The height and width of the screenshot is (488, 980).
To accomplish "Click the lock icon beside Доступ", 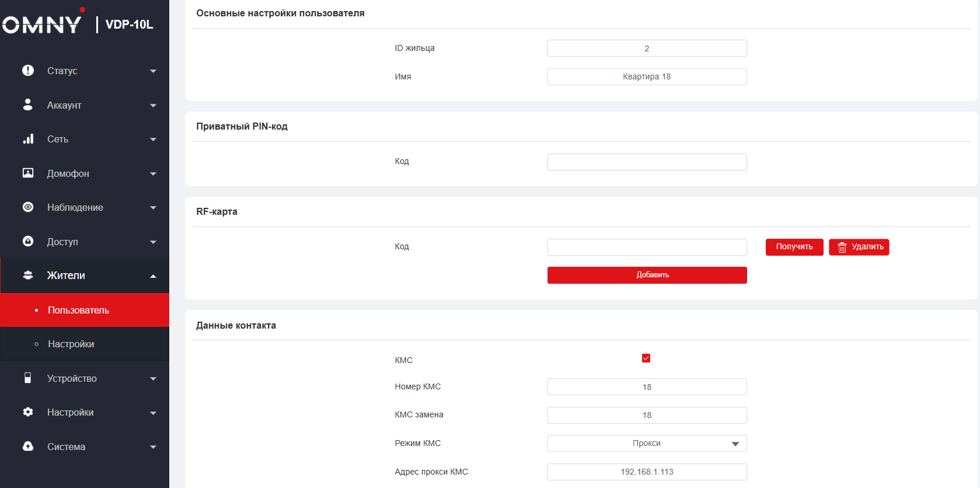I will (x=27, y=241).
